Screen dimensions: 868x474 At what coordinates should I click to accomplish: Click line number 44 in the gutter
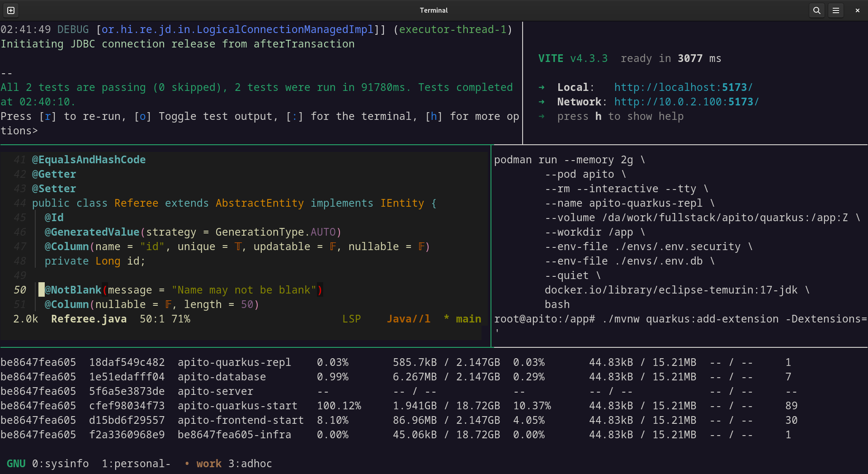point(19,203)
